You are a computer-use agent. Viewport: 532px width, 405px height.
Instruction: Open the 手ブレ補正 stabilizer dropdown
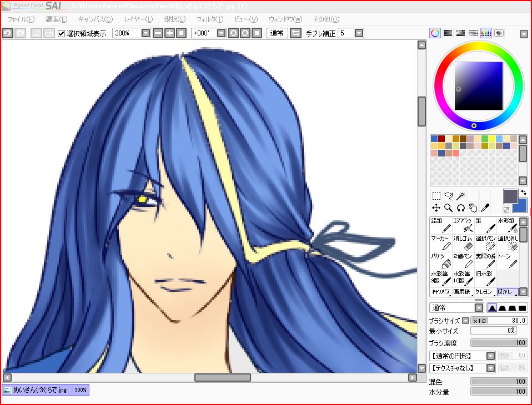point(359,33)
